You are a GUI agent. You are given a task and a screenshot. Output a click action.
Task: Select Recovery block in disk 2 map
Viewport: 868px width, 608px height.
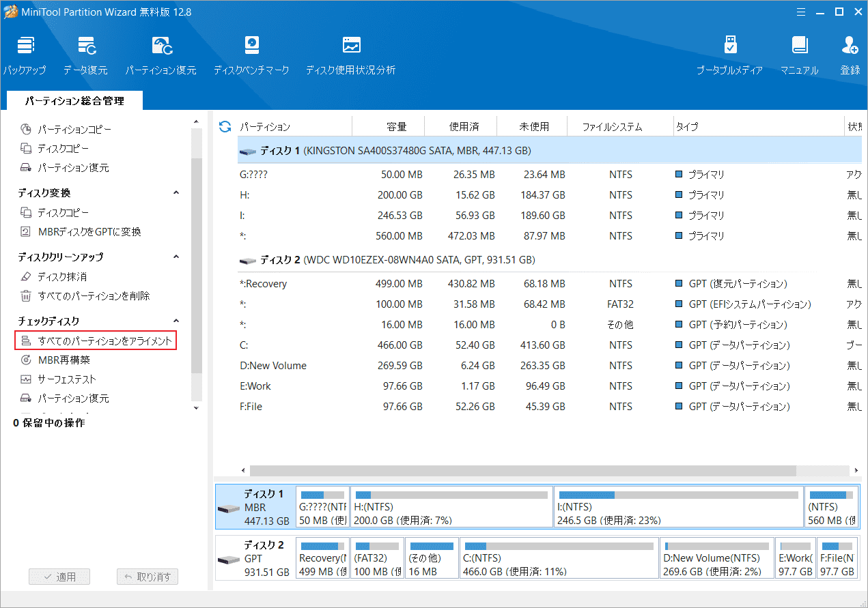[x=322, y=558]
